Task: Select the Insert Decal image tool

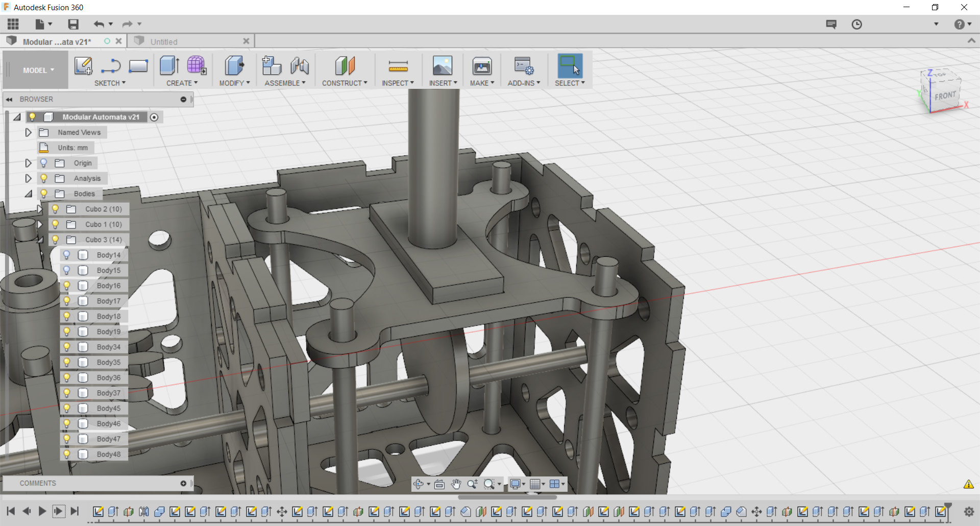Action: pyautogui.click(x=443, y=66)
